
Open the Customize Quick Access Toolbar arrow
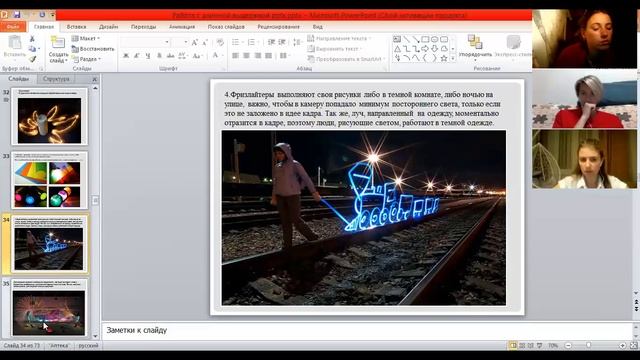click(53, 15)
